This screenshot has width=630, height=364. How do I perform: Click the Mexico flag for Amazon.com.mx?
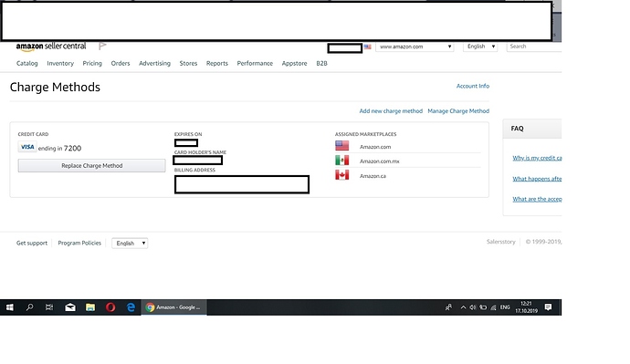click(x=341, y=161)
